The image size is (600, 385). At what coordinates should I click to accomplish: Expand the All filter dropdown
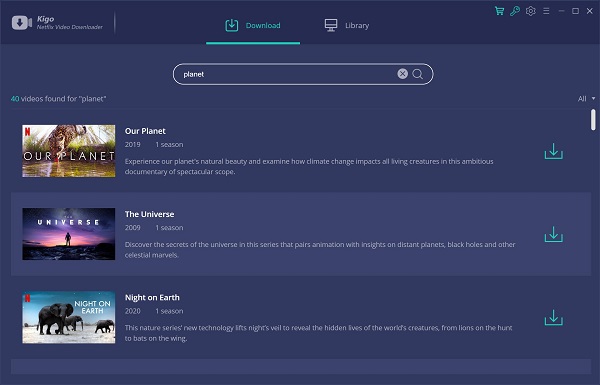click(x=586, y=99)
